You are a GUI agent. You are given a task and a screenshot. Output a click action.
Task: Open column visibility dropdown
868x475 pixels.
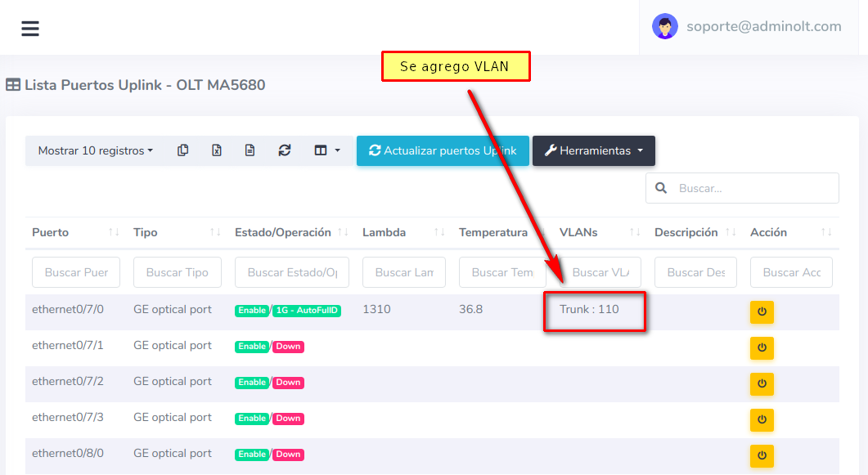point(326,150)
